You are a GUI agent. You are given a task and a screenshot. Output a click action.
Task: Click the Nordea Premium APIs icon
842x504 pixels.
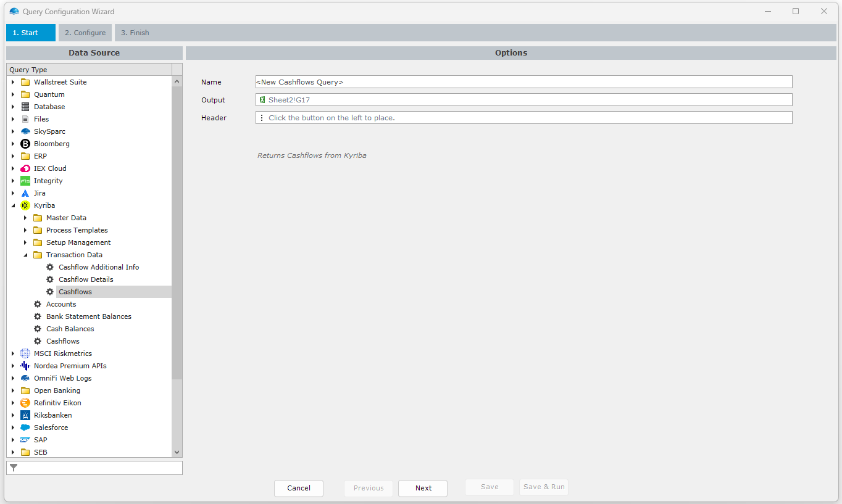pyautogui.click(x=25, y=366)
